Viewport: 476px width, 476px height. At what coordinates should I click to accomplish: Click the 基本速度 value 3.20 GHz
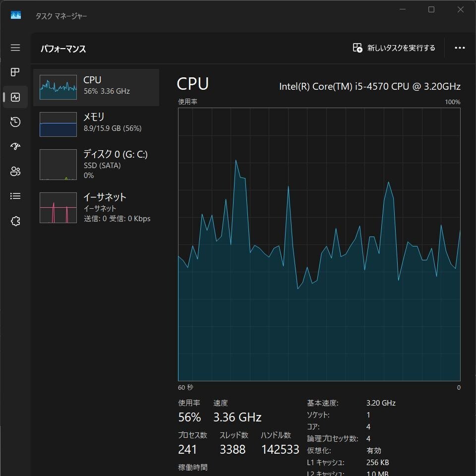381,403
